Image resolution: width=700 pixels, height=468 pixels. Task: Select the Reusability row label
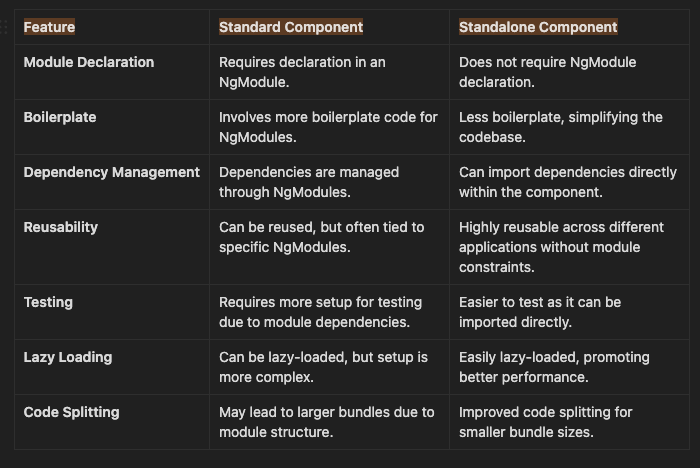pyautogui.click(x=61, y=227)
